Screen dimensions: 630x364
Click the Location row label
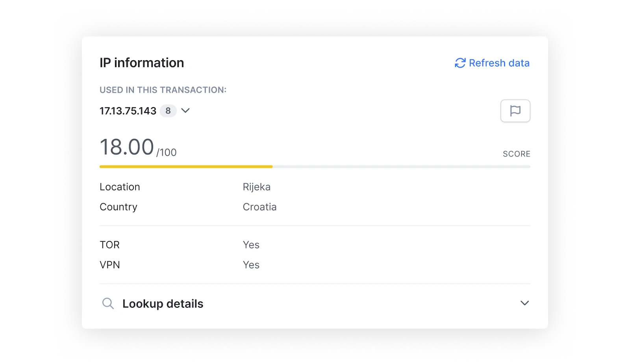[120, 187]
